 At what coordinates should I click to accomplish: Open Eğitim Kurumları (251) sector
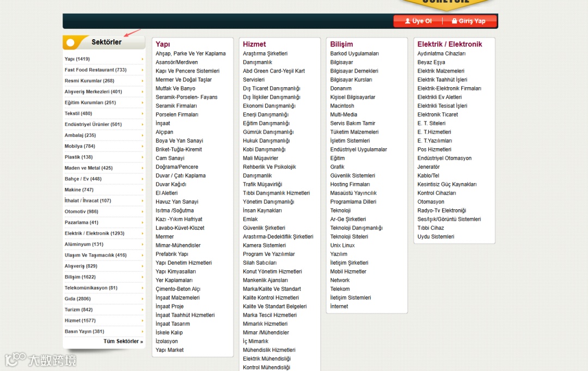(90, 102)
